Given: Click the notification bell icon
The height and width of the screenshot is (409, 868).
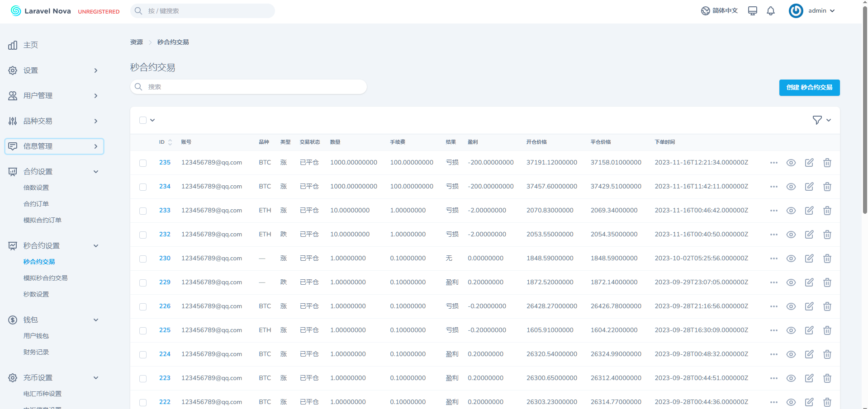Looking at the screenshot, I should point(771,11).
